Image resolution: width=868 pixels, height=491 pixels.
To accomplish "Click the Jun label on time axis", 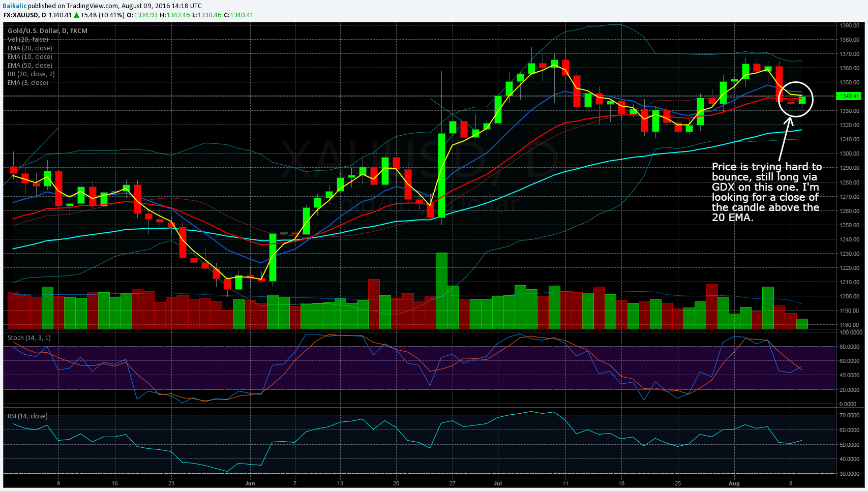I will click(x=250, y=483).
